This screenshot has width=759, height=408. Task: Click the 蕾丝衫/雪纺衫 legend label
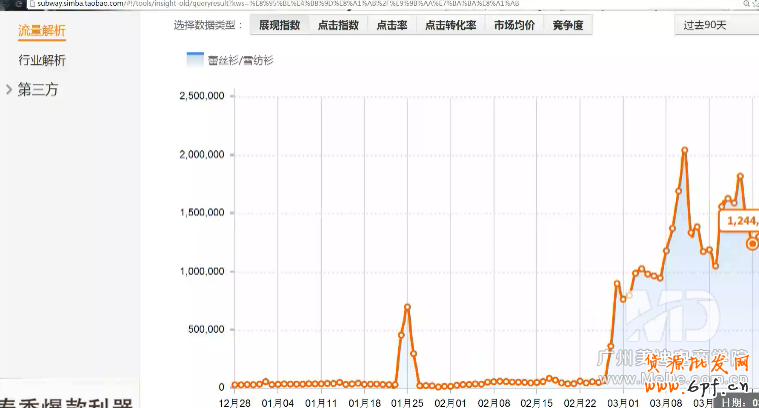pyautogui.click(x=240, y=60)
